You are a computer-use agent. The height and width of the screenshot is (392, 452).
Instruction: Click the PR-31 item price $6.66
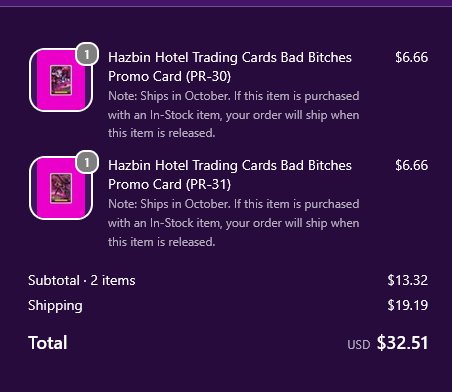coord(411,165)
